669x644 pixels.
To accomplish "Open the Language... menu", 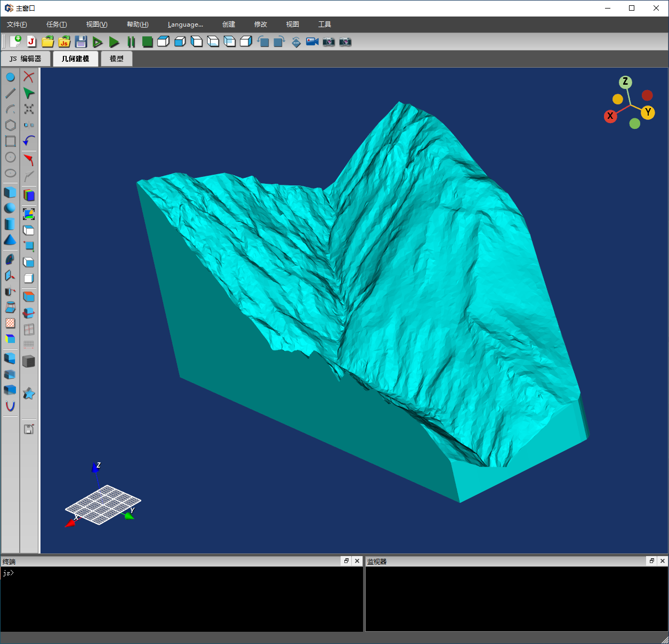I will 185,25.
